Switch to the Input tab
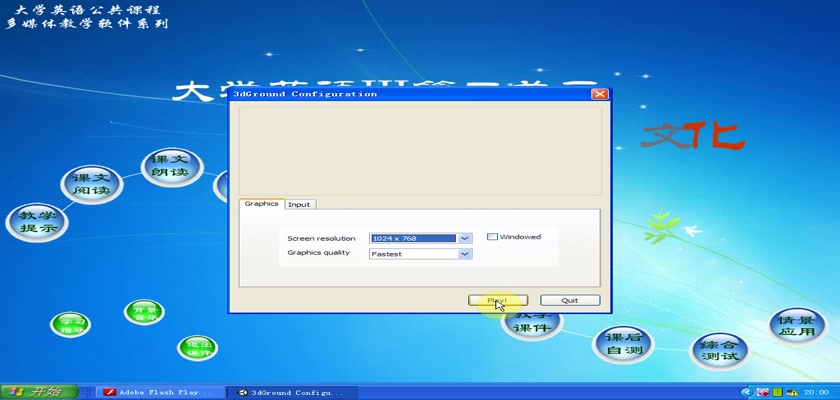 click(299, 204)
